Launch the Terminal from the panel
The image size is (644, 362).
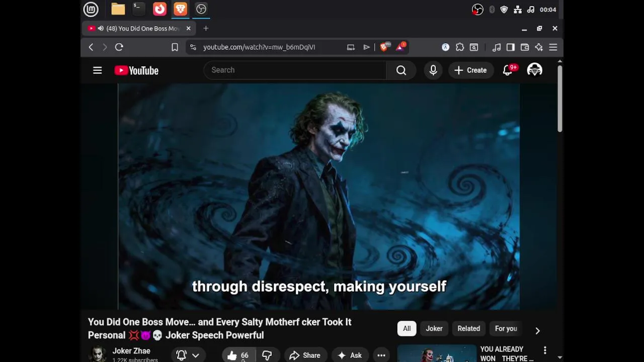pyautogui.click(x=138, y=9)
